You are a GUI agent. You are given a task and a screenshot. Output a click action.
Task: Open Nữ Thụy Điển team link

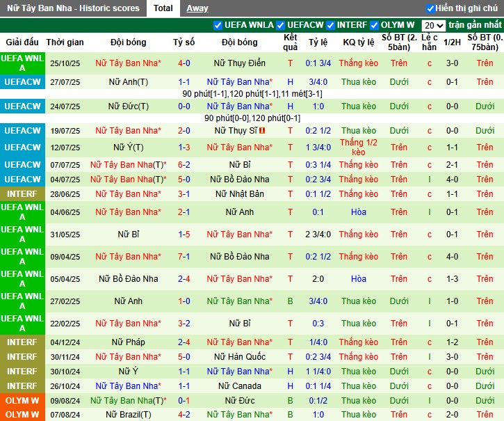[239, 63]
